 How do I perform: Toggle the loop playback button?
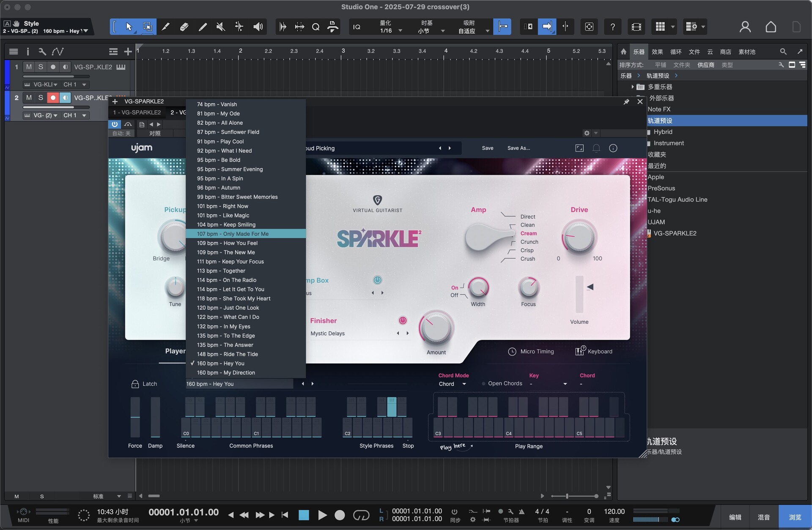(x=361, y=515)
